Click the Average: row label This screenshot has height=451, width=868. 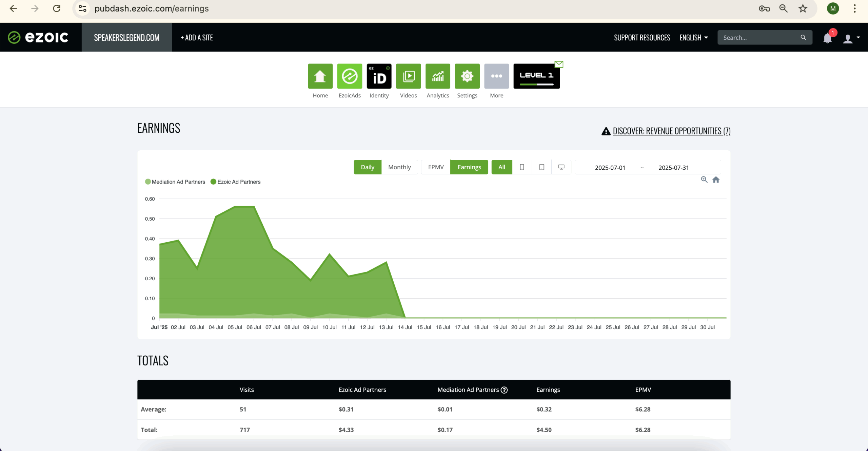154,410
